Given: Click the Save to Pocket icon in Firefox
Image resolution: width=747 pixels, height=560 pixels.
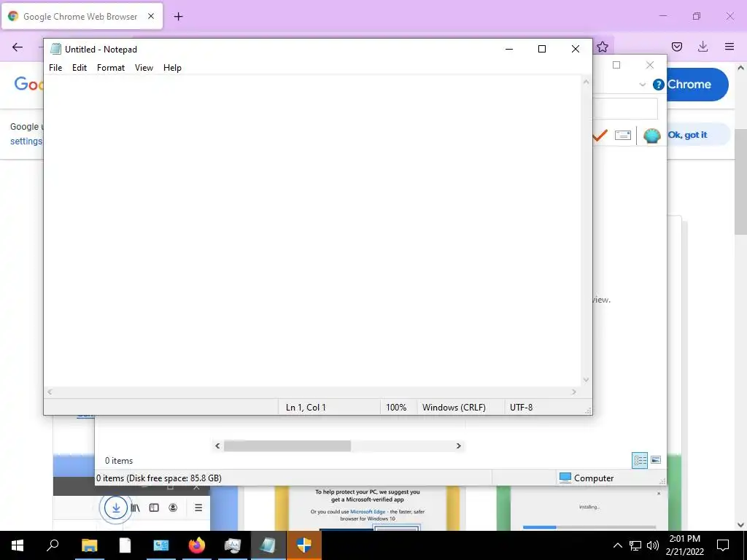Looking at the screenshot, I should pos(676,47).
